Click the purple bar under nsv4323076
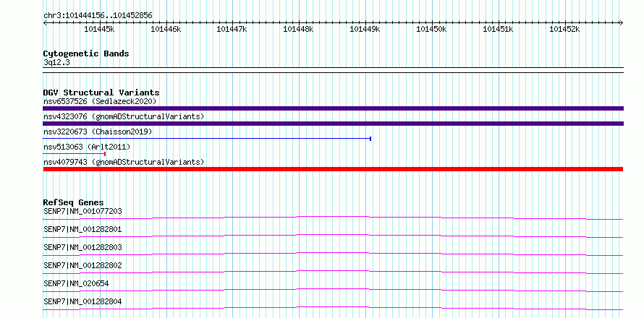The height and width of the screenshot is (318, 644). (x=333, y=124)
